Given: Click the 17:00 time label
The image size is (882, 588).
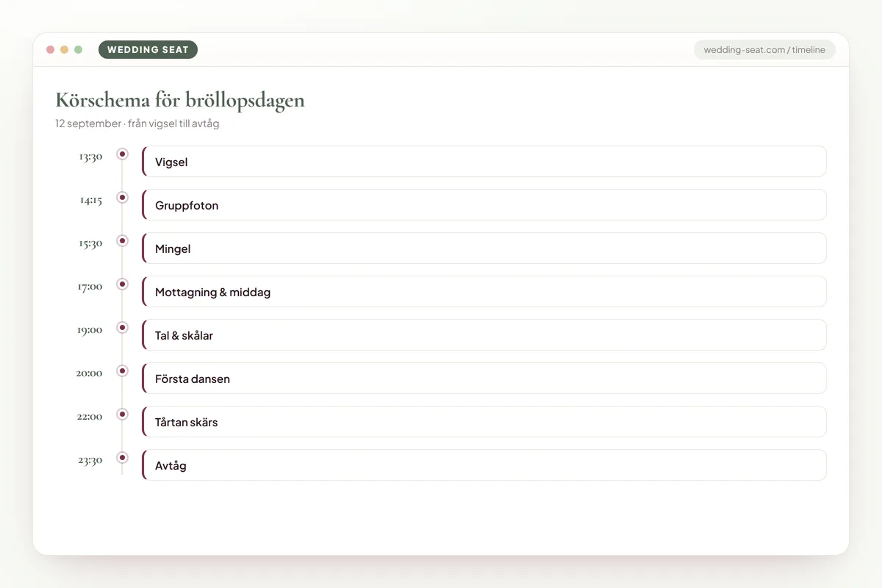Looking at the screenshot, I should (x=90, y=287).
